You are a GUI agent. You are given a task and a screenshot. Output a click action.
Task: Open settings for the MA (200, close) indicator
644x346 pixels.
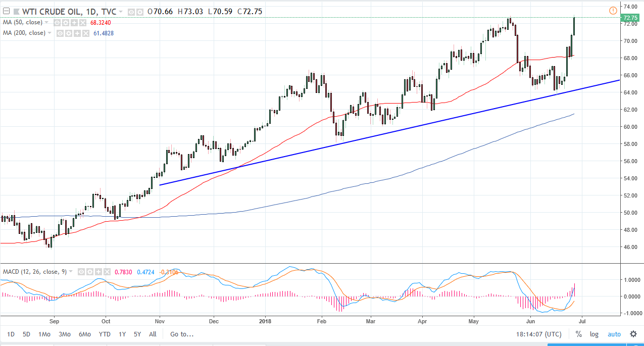point(68,33)
